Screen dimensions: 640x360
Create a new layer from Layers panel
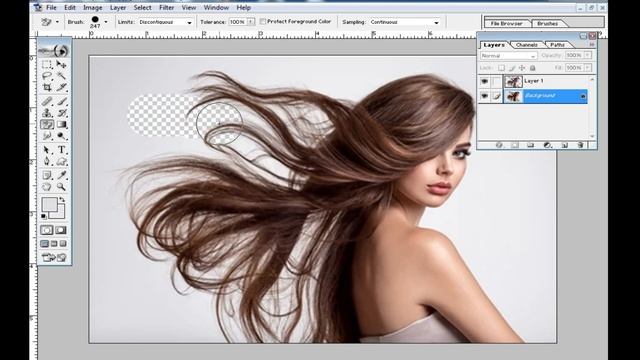(564, 145)
